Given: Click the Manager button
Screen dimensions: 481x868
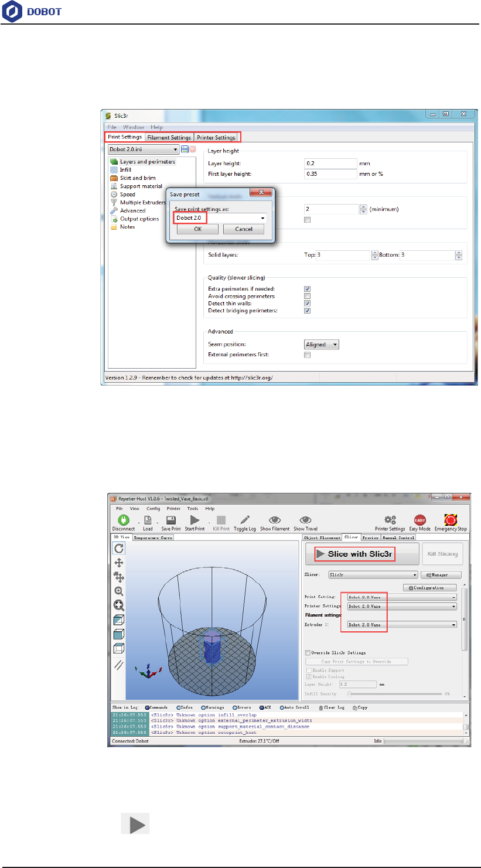Looking at the screenshot, I should (441, 576).
